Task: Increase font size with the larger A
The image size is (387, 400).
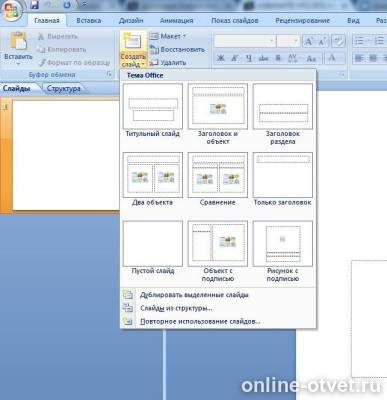Action: click(309, 41)
